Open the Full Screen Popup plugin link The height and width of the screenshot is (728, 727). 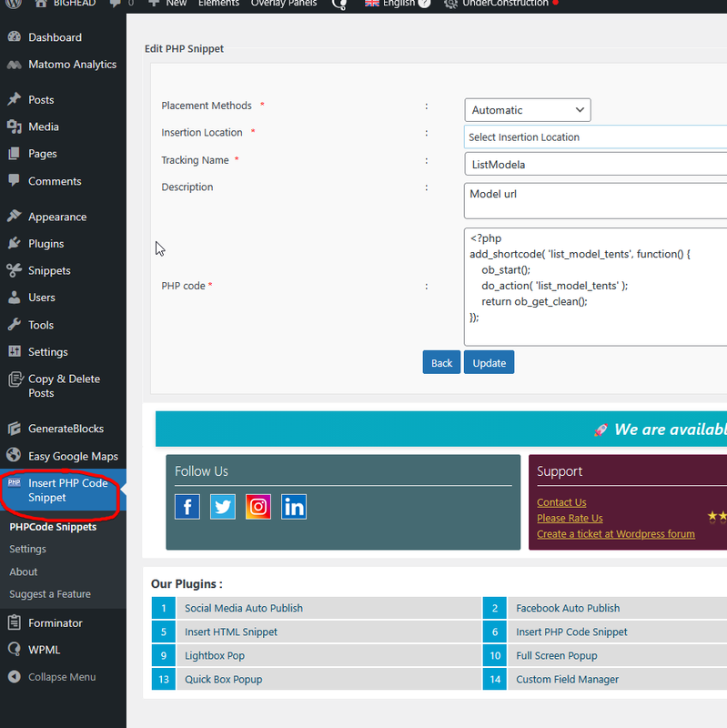point(557,655)
